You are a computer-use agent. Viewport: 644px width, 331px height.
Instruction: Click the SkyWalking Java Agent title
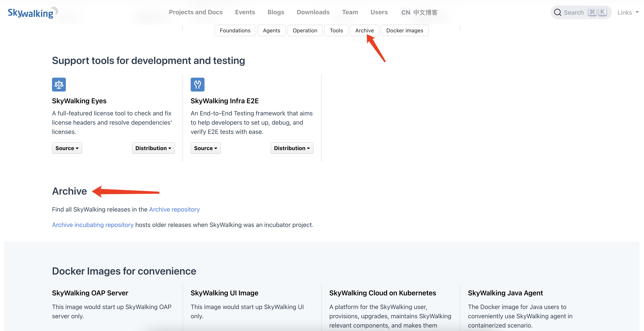click(505, 293)
